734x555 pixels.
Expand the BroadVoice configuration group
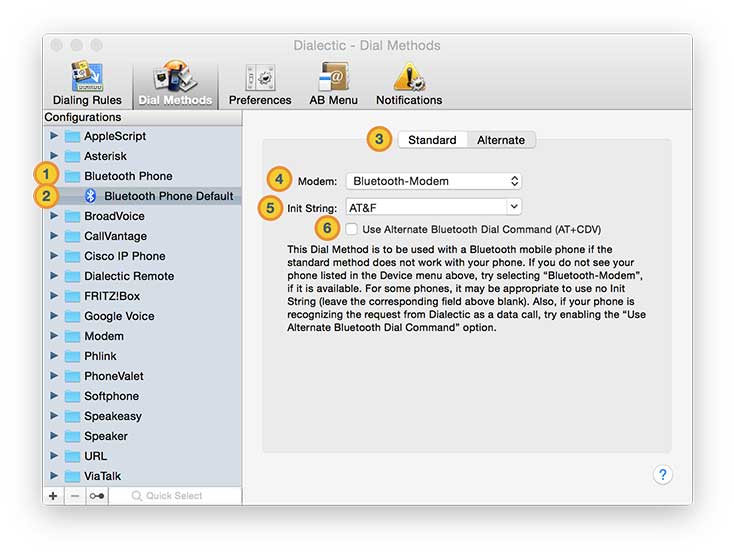pyautogui.click(x=54, y=216)
